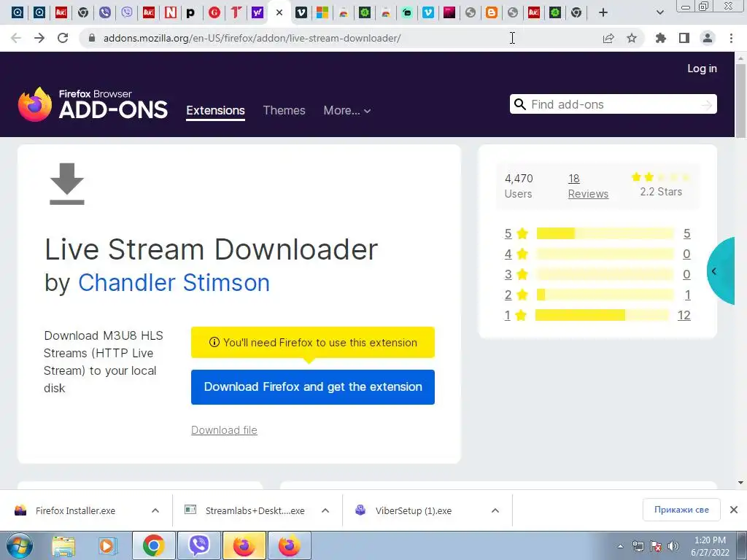Select the Themes navigation tab

(x=284, y=111)
